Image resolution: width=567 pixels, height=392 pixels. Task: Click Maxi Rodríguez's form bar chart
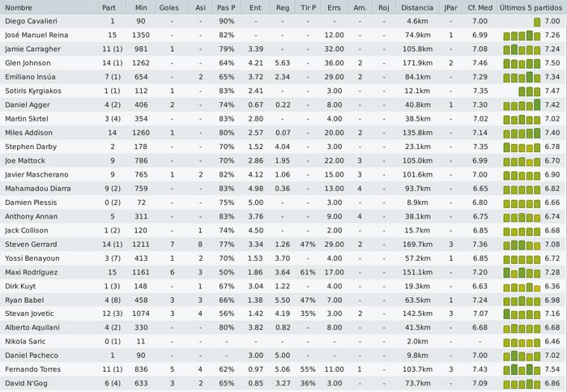[x=522, y=273]
